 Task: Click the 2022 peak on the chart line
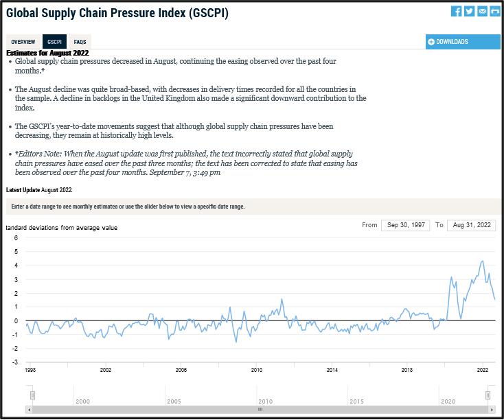[x=482, y=261]
